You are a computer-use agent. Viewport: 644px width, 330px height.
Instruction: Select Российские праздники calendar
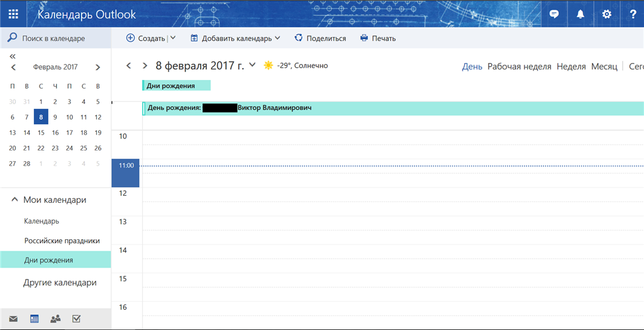pos(62,241)
